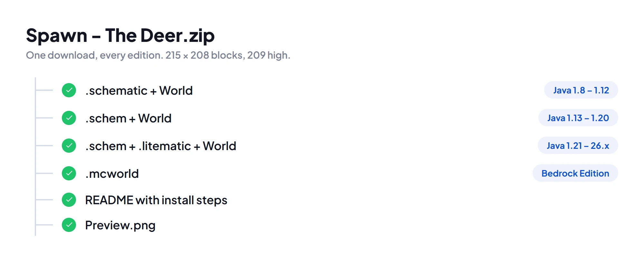Click the dimensions subtitle about 215 × 208 blocks
The width and height of the screenshot is (644, 259).
158,55
